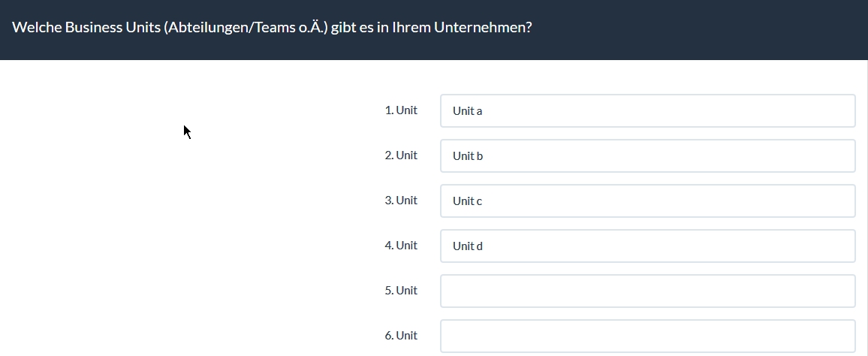Viewport: 868px width, 356px height.
Task: Click the empty 5. Unit input field
Action: click(x=647, y=291)
